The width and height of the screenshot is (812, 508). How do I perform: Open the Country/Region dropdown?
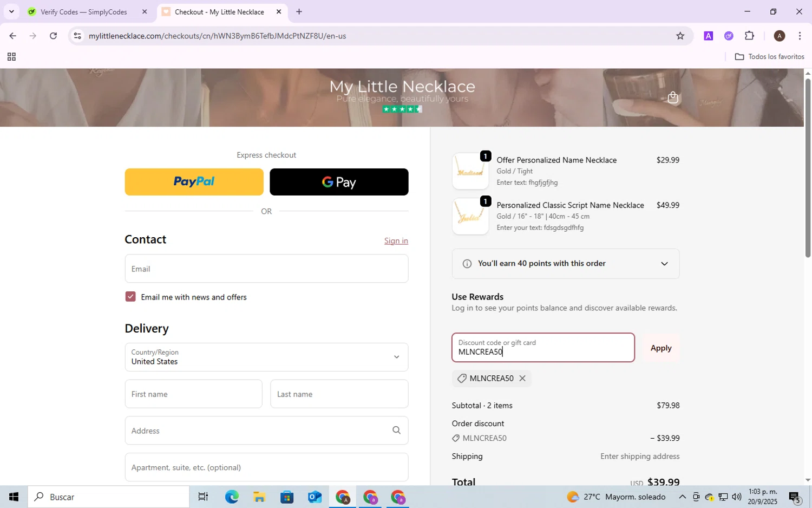pos(266,357)
